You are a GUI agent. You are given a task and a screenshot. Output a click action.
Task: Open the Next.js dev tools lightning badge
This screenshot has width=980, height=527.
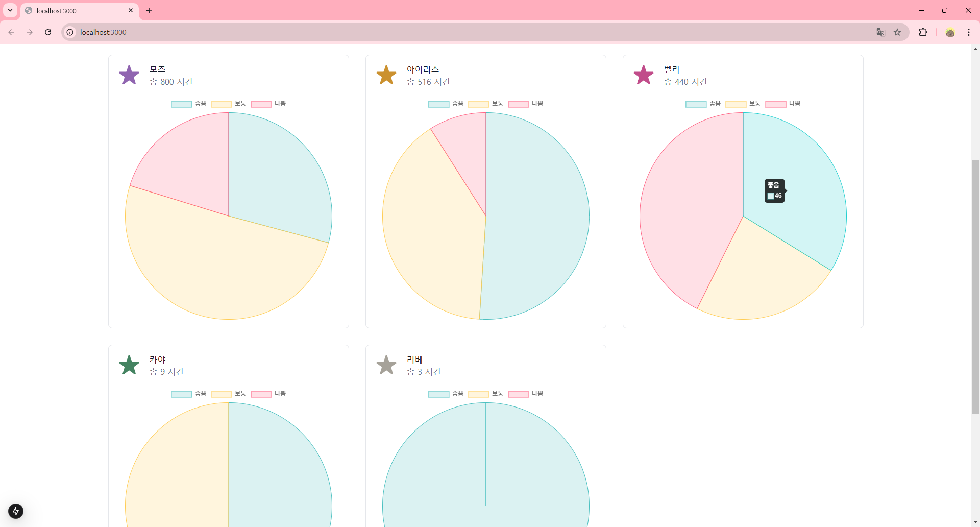click(16, 511)
